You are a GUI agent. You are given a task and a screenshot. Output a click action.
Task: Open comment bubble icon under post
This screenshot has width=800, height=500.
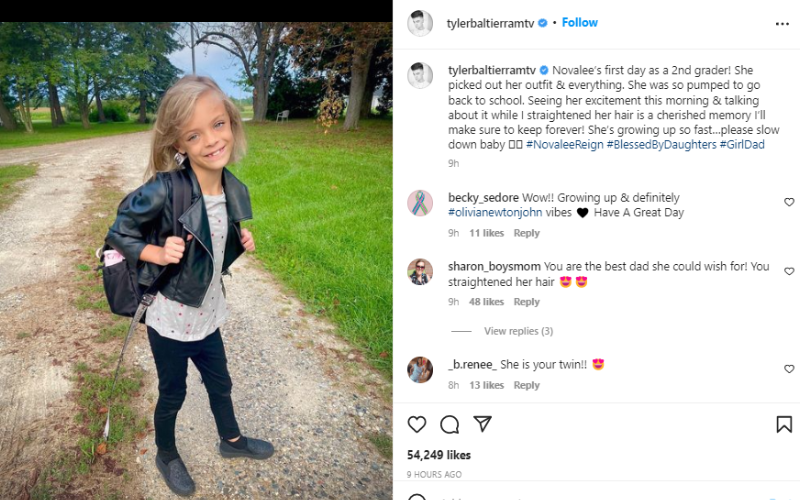(x=449, y=424)
